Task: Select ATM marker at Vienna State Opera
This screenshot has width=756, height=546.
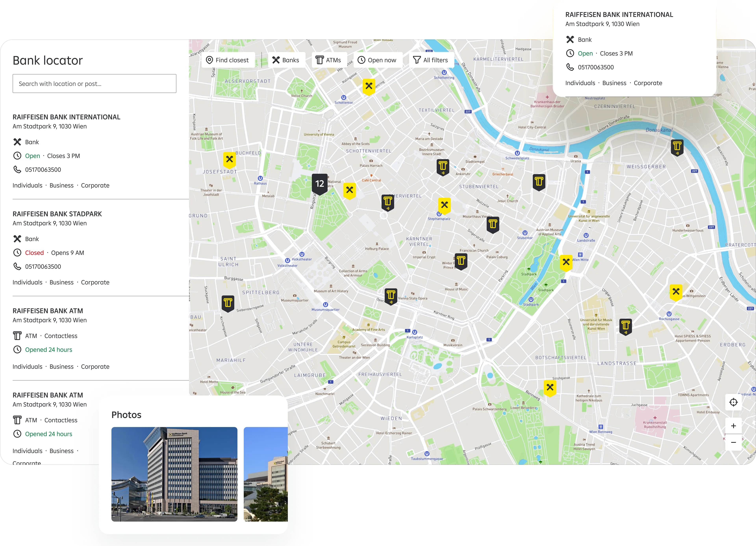Action: (391, 296)
